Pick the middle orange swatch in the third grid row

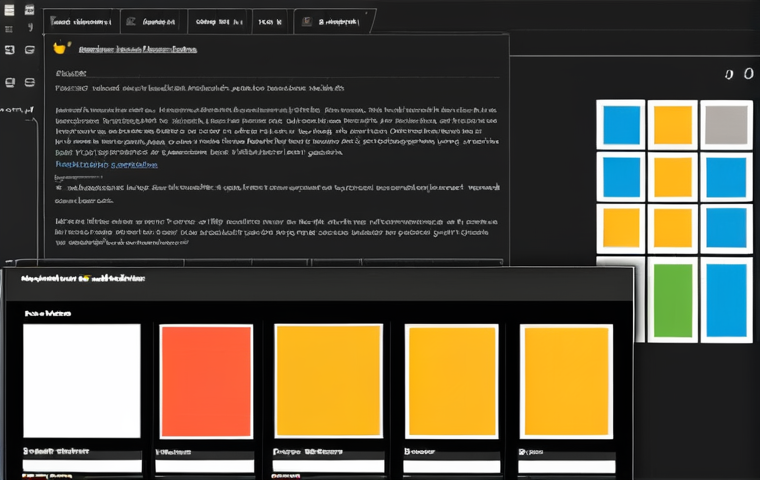click(673, 228)
